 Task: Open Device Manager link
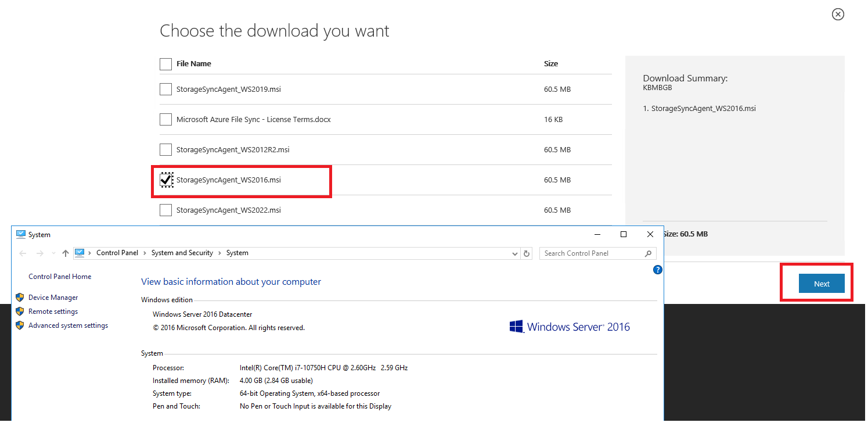click(53, 298)
